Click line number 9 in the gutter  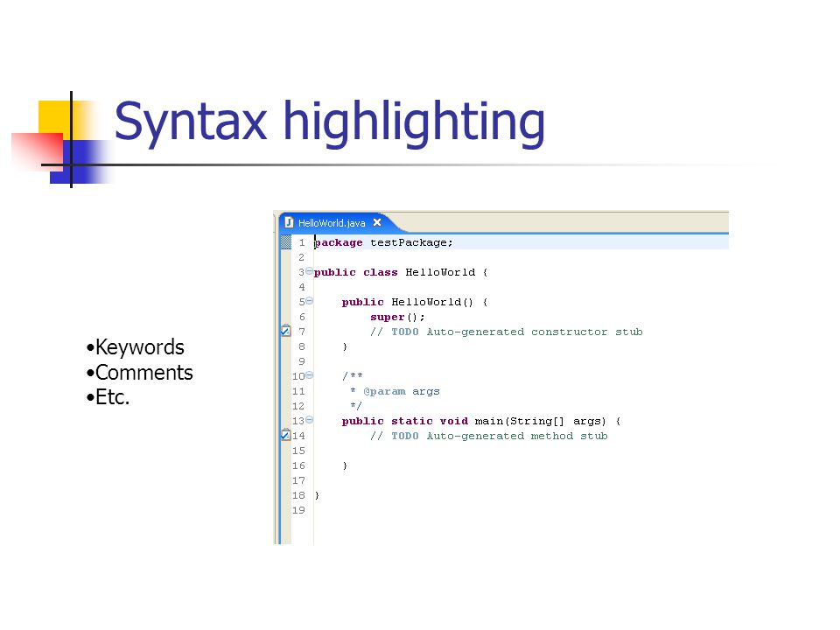click(302, 361)
